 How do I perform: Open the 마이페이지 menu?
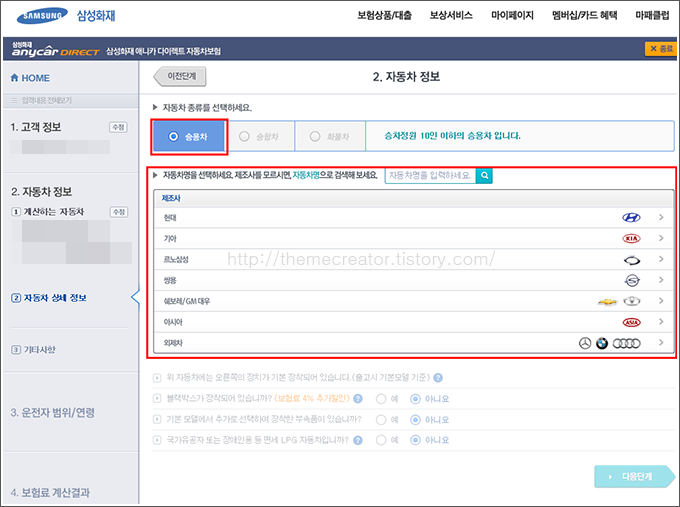click(512, 16)
